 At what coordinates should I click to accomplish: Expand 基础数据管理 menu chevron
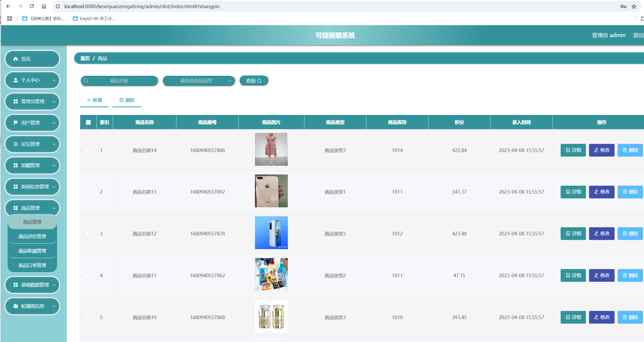tap(54, 285)
